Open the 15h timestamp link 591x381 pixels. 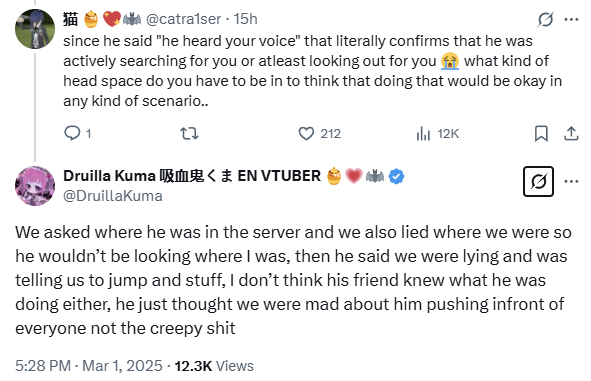point(245,19)
